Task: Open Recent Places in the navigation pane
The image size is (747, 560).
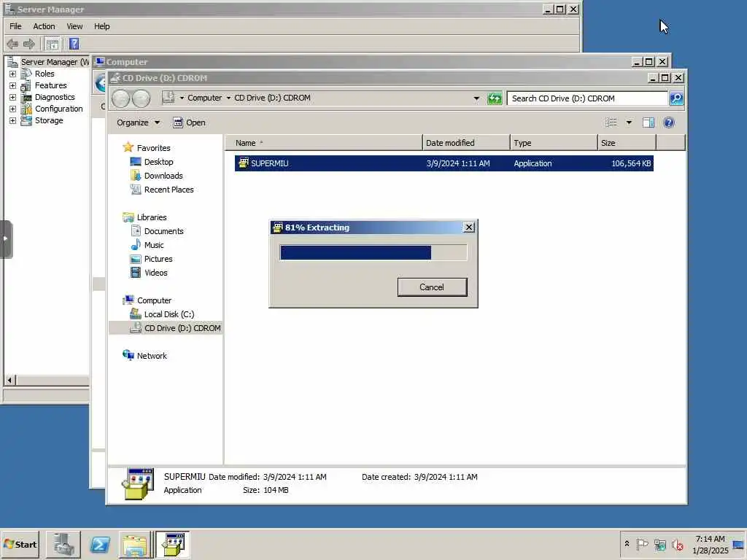Action: (x=162, y=190)
